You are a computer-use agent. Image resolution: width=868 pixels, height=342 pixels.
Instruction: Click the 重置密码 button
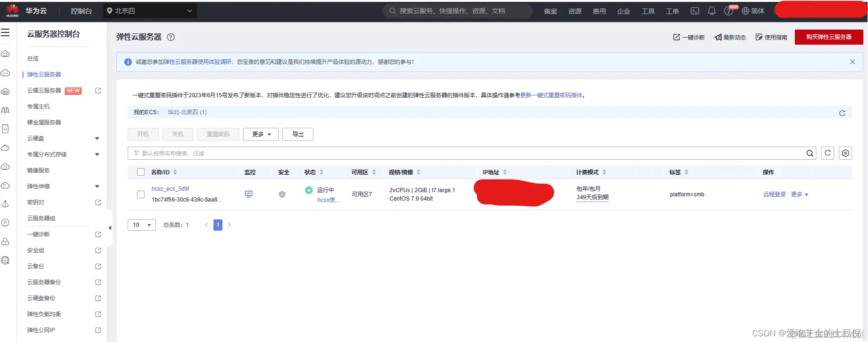[218, 134]
